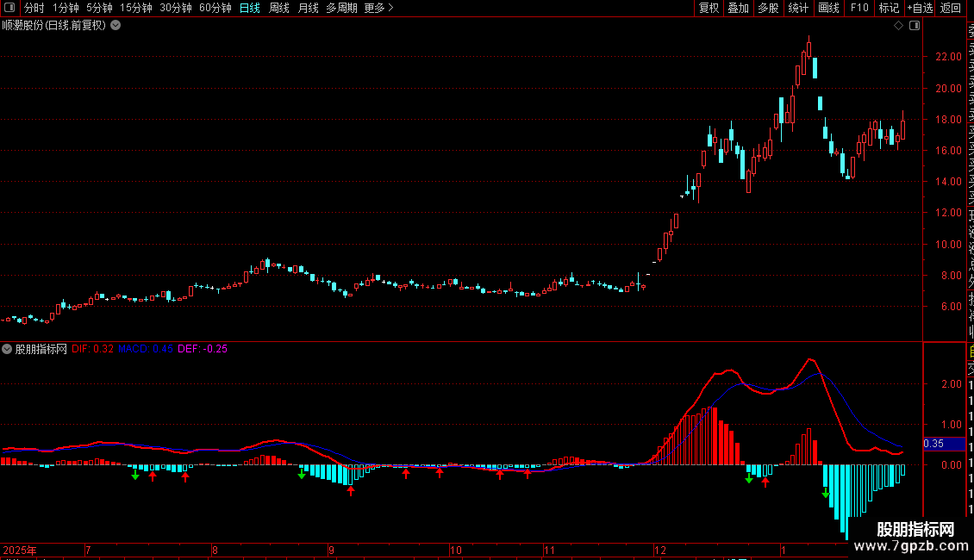Activate the 画线 drawing tool
Screen dimensions: 974x560
pyautogui.click(x=828, y=8)
